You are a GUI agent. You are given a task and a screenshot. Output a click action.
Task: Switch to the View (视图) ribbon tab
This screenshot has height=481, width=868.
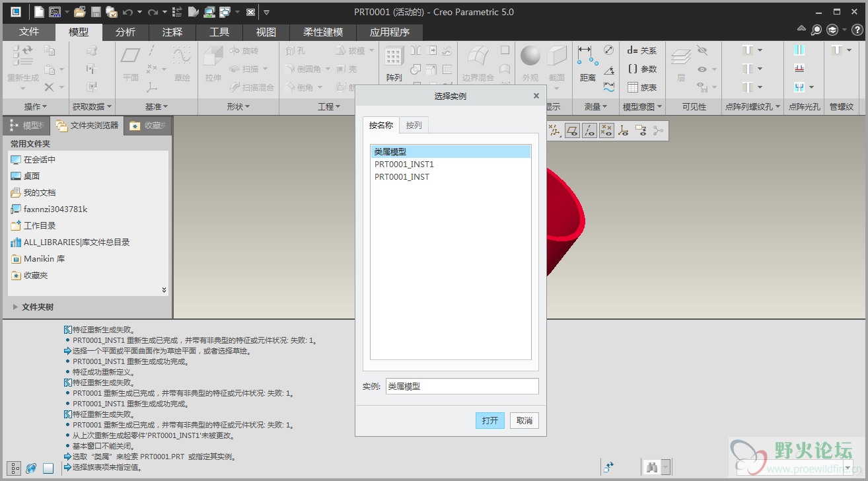point(266,32)
